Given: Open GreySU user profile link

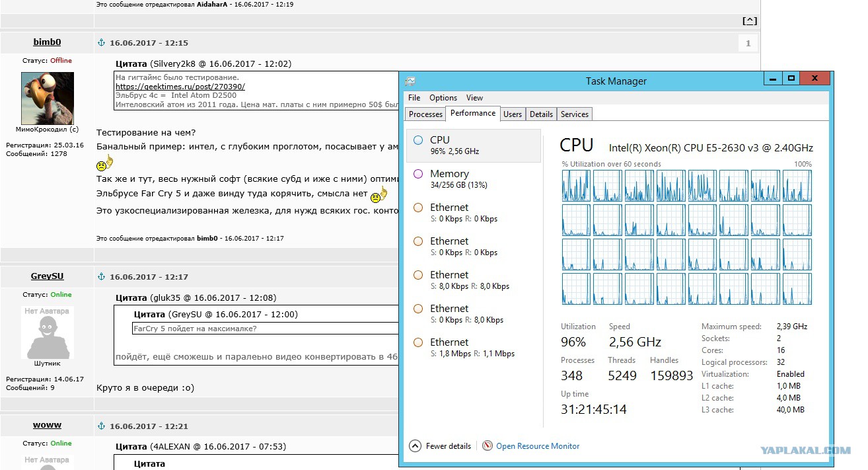Looking at the screenshot, I should tap(47, 276).
